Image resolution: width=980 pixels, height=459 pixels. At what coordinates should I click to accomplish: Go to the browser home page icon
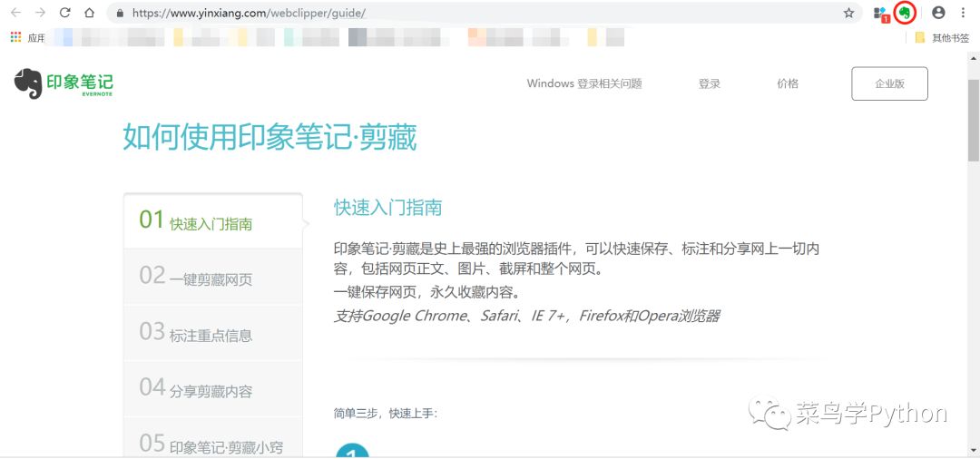tap(89, 13)
